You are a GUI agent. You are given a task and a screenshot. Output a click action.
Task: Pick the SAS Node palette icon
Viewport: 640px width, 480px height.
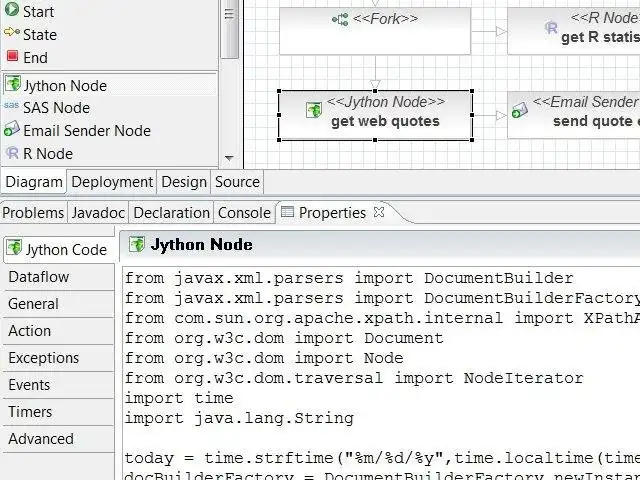point(11,105)
